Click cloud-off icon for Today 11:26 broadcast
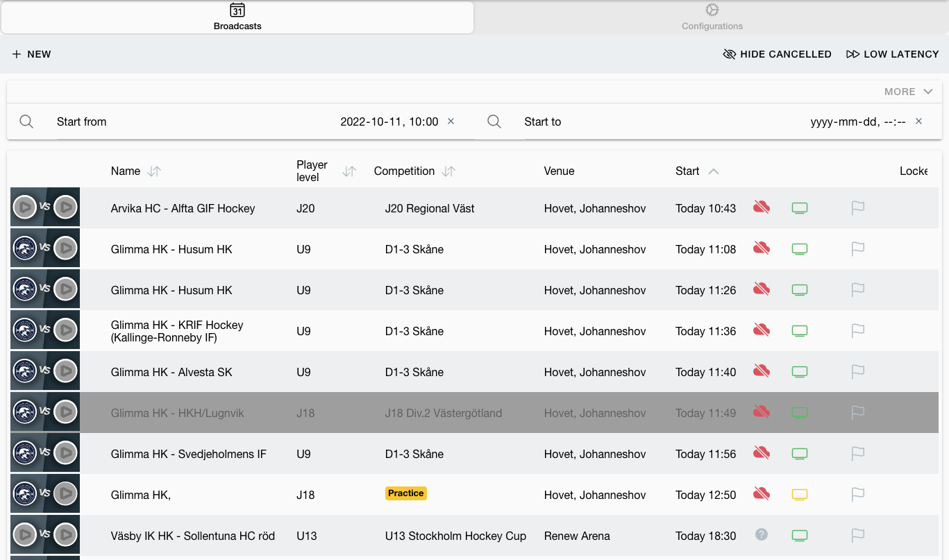The width and height of the screenshot is (949, 560). pos(762,289)
